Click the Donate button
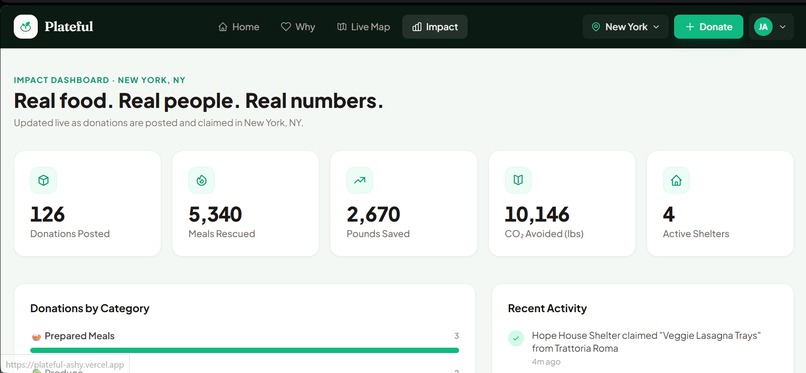Screen dimensions: 806x373 point(708,27)
